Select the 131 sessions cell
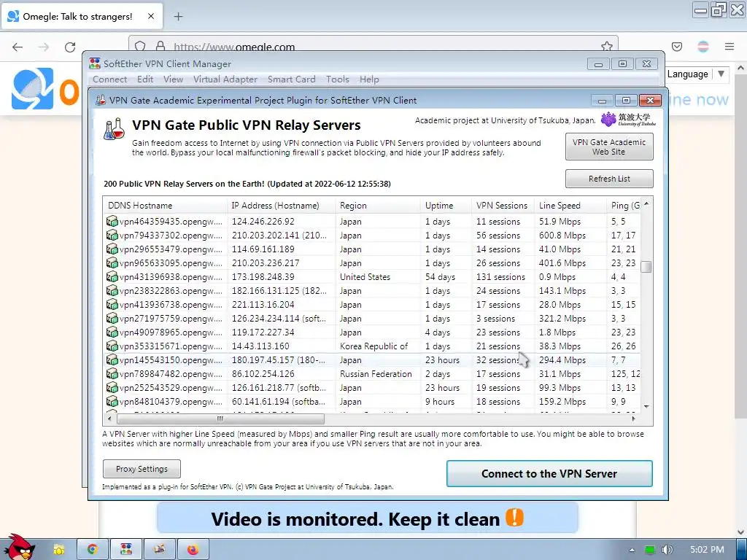Viewport: 747px width, 560px height. tap(500, 276)
